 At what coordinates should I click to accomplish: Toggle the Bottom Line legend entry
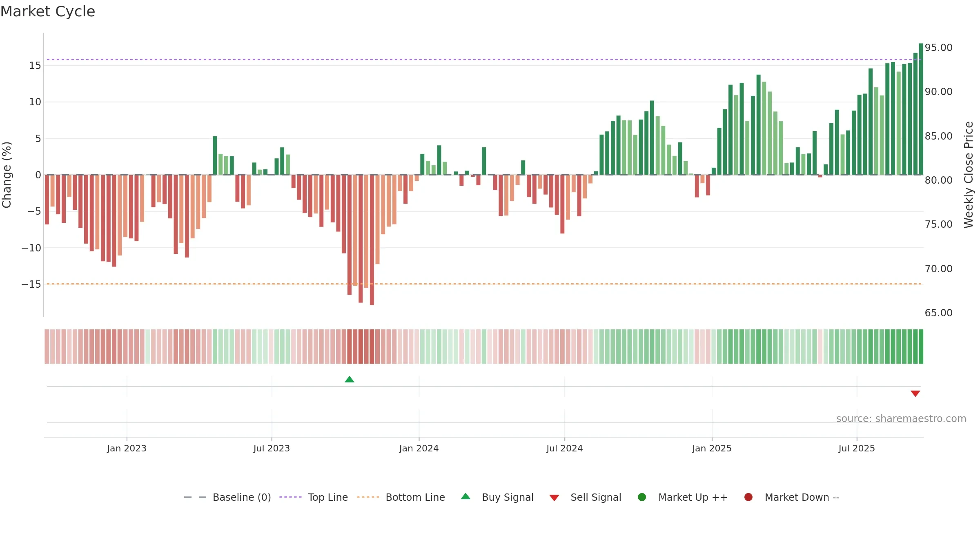point(401,497)
